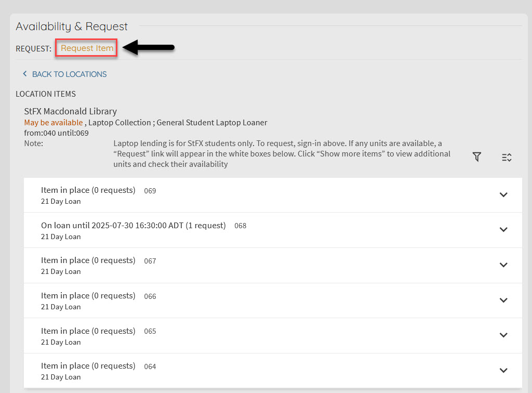This screenshot has width=532, height=393.
Task: Open the chevron for item 066
Action: (x=503, y=300)
